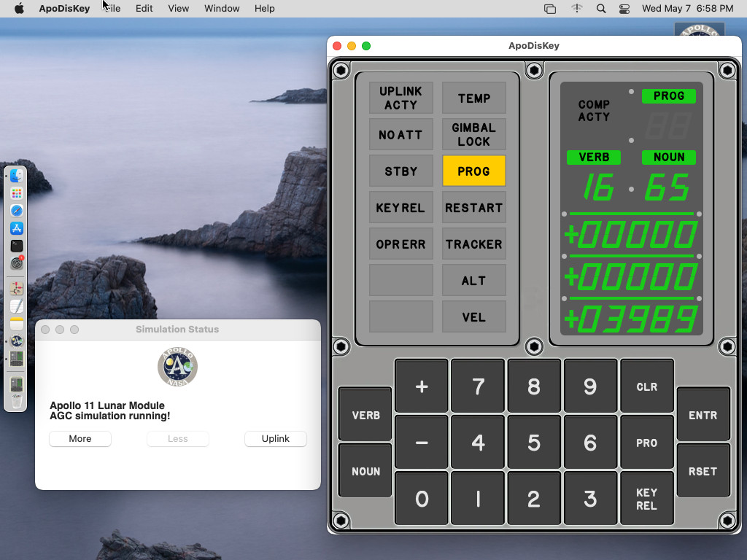
Task: Open the View menu
Action: [178, 9]
